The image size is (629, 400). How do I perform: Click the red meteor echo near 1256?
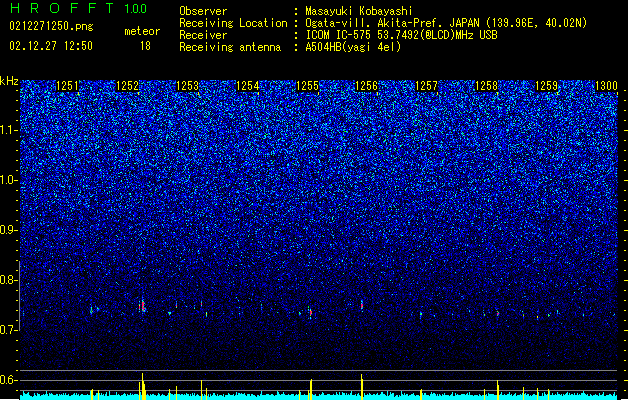click(362, 305)
